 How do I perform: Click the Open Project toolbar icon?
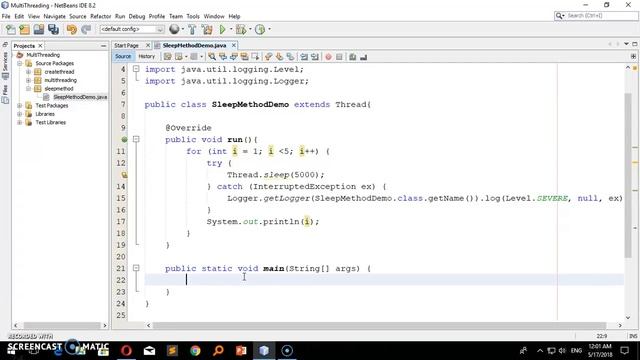(x=39, y=29)
